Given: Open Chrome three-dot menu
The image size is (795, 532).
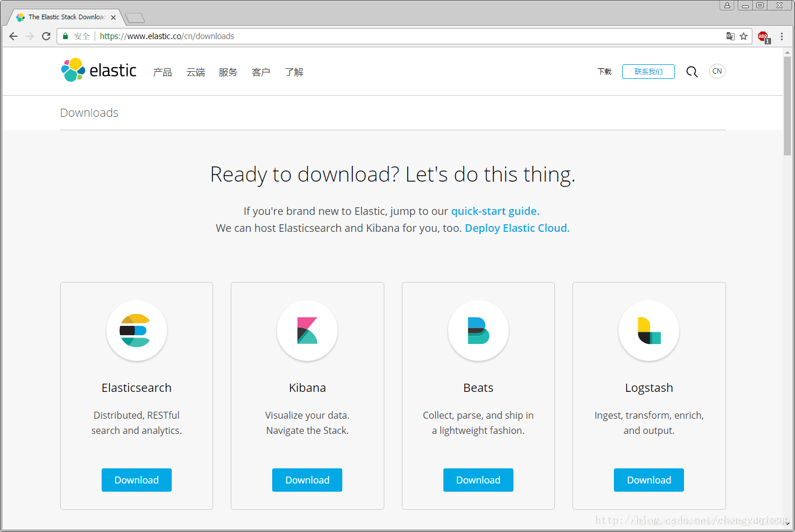Looking at the screenshot, I should pos(782,36).
